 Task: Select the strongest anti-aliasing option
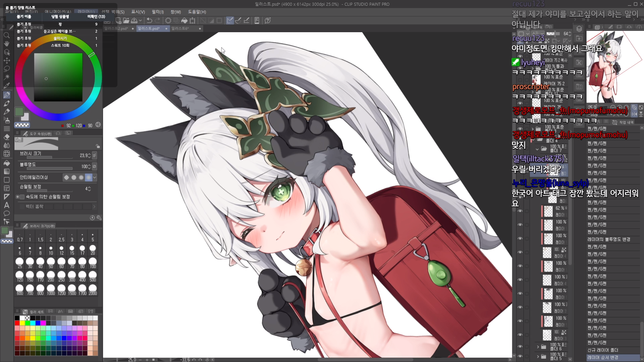[89, 177]
